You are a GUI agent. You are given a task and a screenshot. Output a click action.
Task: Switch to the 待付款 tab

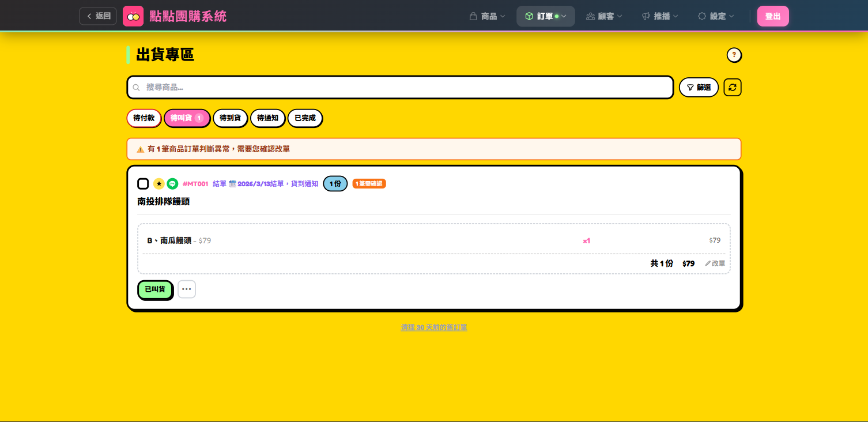tap(144, 118)
